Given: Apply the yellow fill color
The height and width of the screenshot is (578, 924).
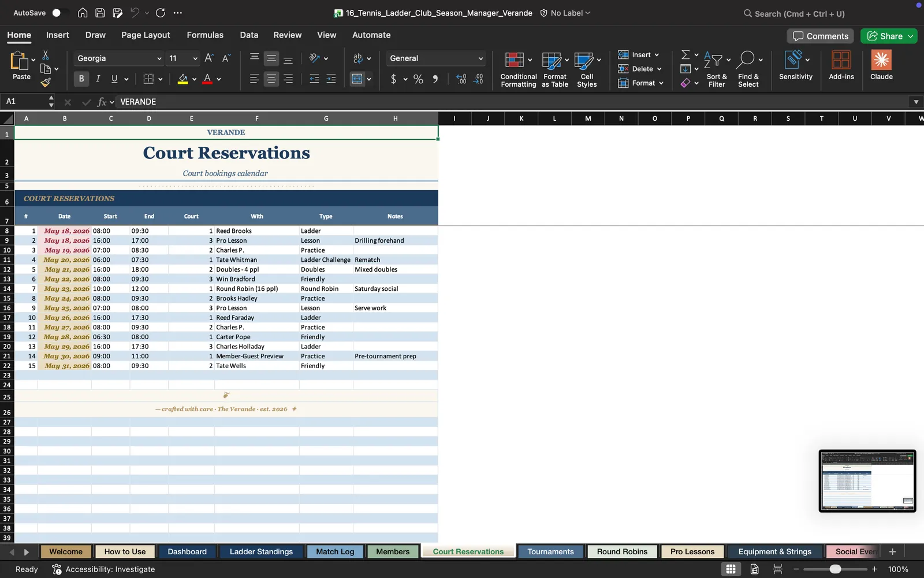Looking at the screenshot, I should point(182,79).
